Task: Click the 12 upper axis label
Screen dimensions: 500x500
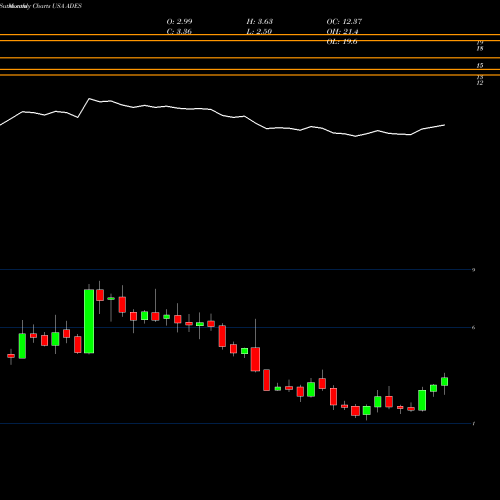Action: pyautogui.click(x=480, y=83)
